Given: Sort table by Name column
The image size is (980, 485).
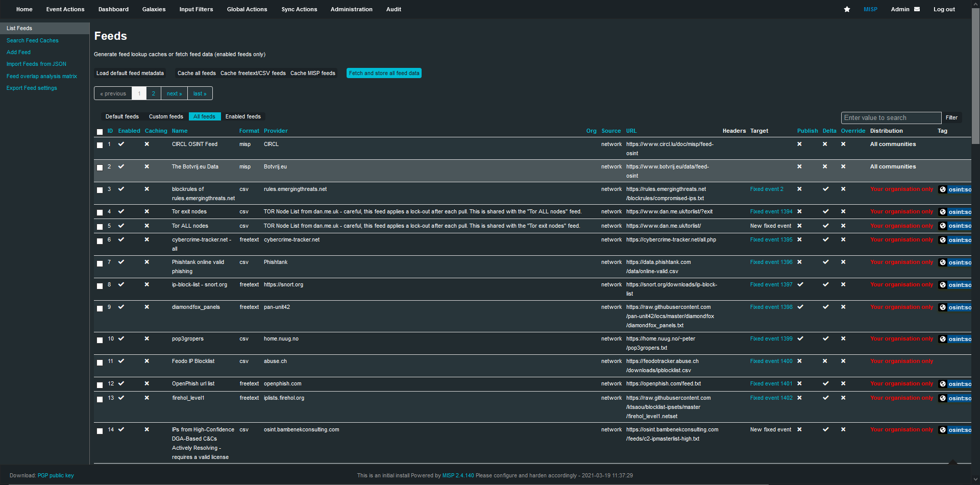Looking at the screenshot, I should (180, 131).
